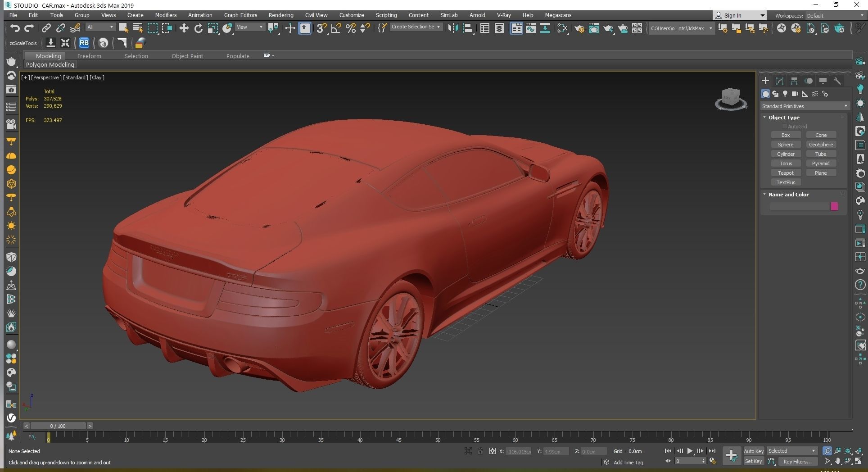
Task: Open the Hierarchy panel tab
Action: [794, 81]
